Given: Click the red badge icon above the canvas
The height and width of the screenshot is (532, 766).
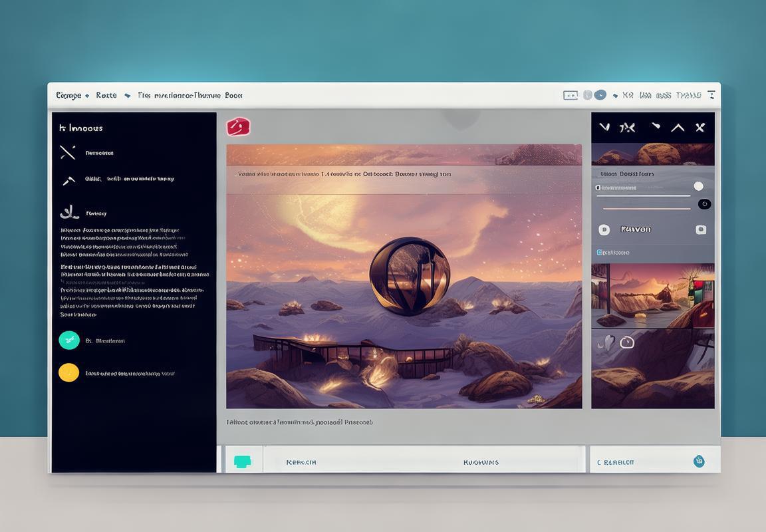Looking at the screenshot, I should point(238,126).
